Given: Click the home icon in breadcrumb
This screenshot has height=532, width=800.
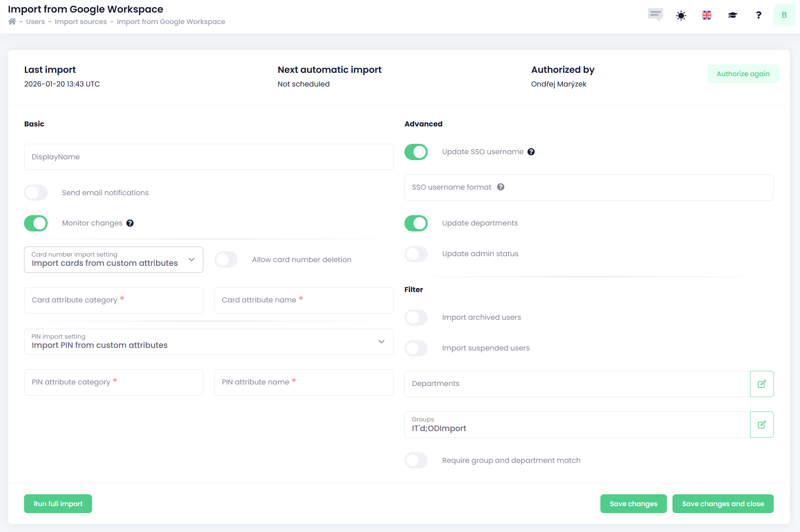Looking at the screenshot, I should coord(12,21).
